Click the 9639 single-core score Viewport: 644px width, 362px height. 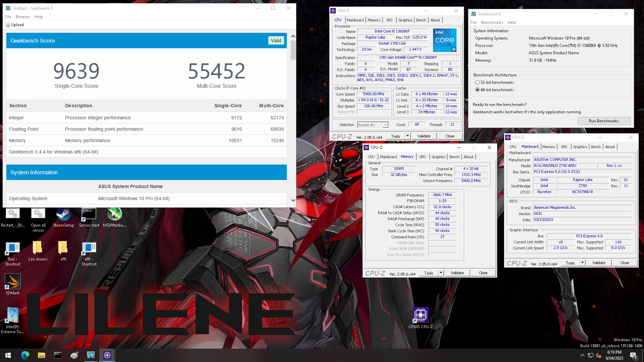point(76,71)
